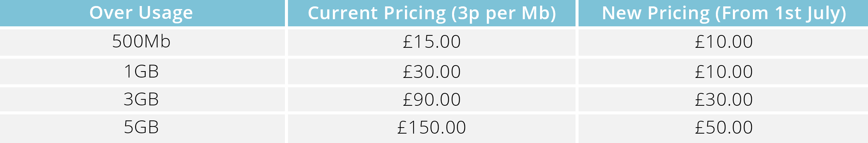Select the 500Mb usage cell
868x143 pixels.
(142, 42)
